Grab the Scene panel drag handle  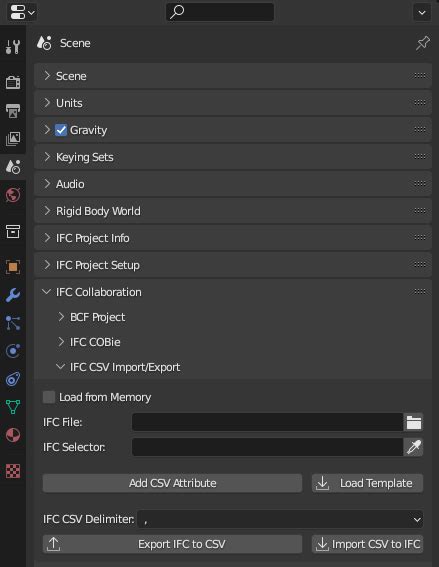(x=419, y=76)
